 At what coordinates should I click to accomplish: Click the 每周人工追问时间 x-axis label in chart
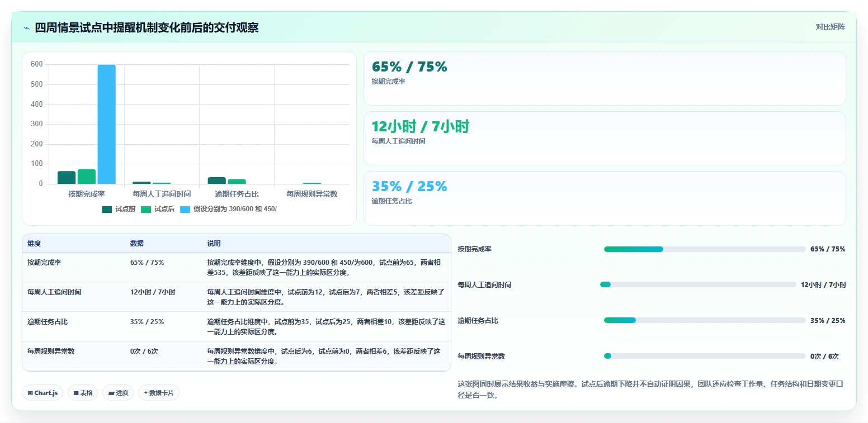(162, 194)
